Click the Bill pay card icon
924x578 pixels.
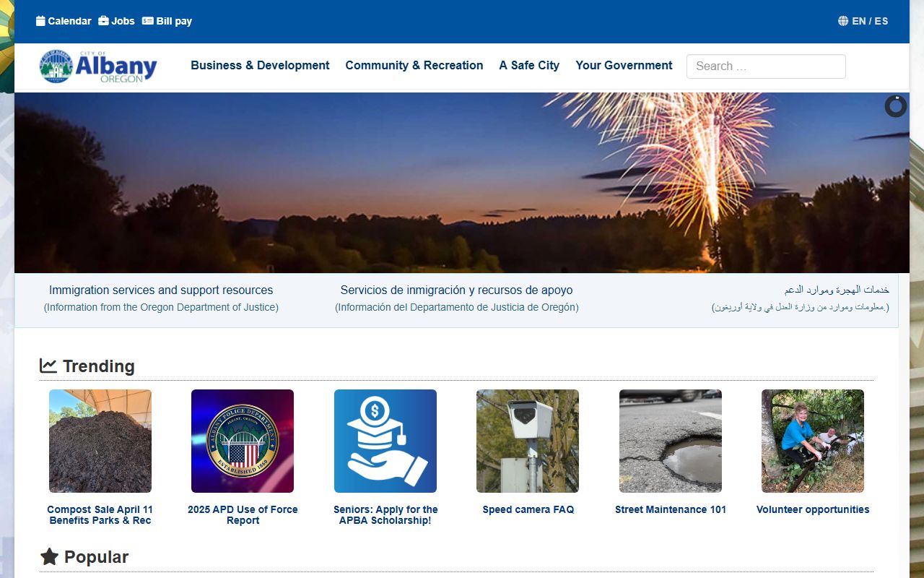[148, 21]
